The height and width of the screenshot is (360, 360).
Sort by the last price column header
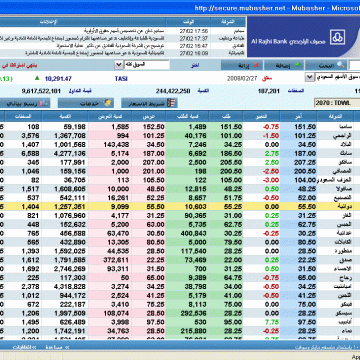click(x=299, y=116)
